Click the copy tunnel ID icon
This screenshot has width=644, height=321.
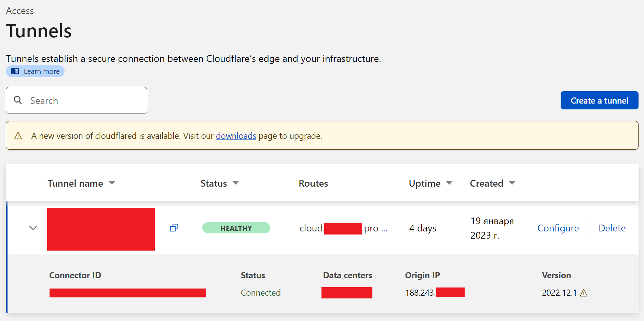pos(174,228)
